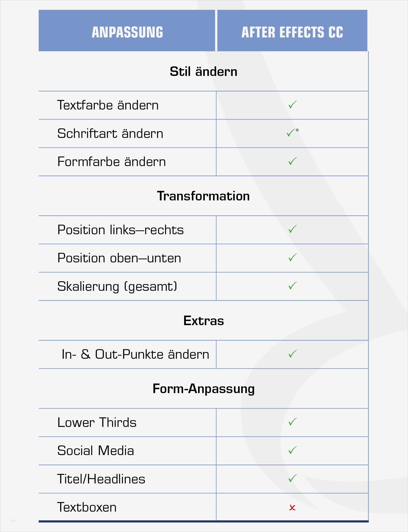The image size is (408, 532).
Task: Click the Formfarbe ändern checkmark
Action: tap(292, 161)
